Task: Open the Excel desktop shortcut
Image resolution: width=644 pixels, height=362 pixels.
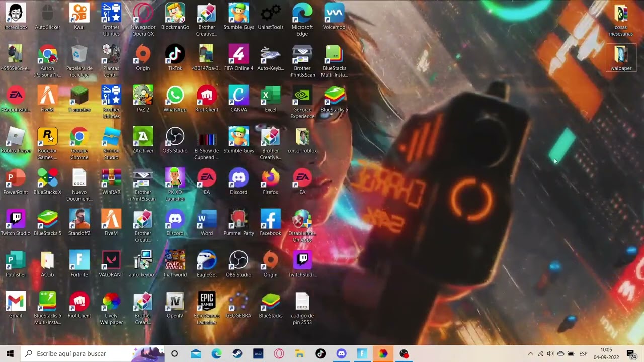Action: (x=270, y=99)
